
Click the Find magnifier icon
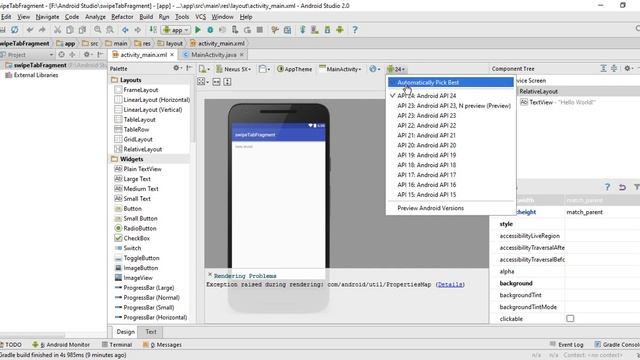click(98, 30)
